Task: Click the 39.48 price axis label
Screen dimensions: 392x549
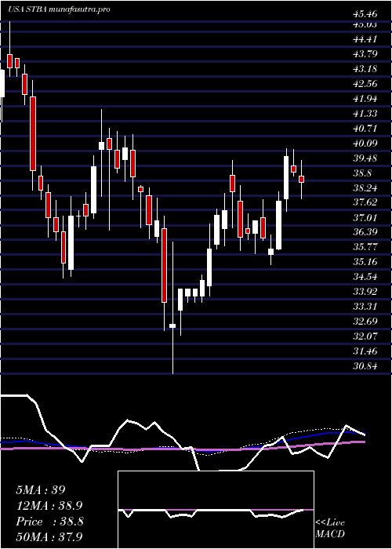Action: coord(365,158)
